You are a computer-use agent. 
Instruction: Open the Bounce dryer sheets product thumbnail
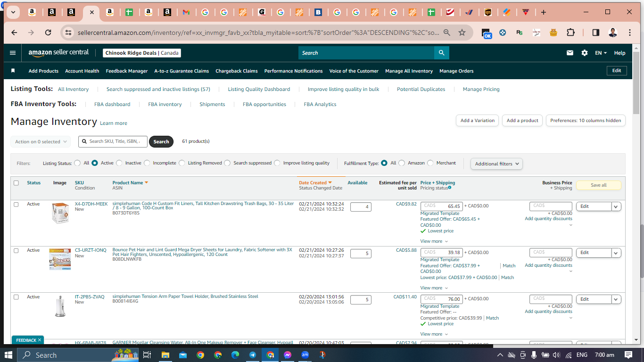(x=60, y=259)
